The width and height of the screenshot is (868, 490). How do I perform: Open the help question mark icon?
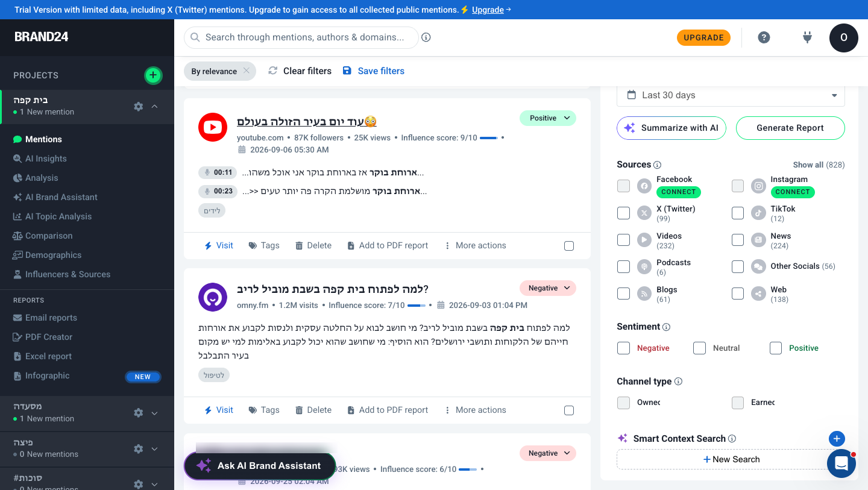click(764, 37)
